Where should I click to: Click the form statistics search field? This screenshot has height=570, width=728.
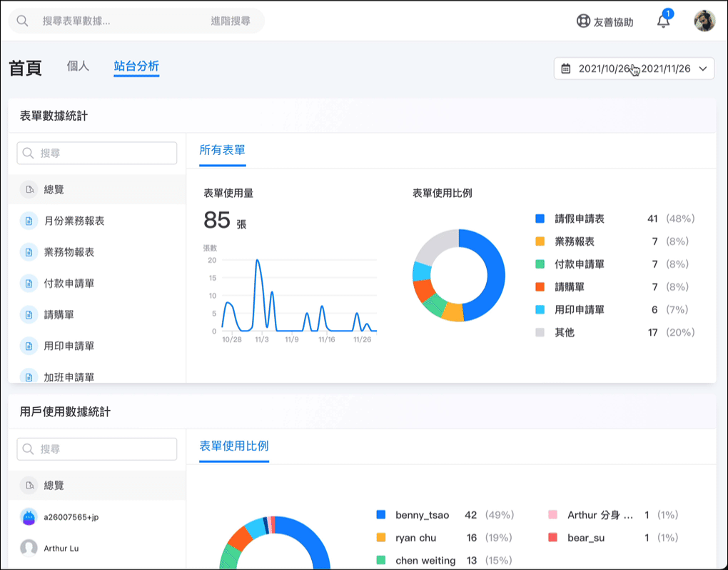[x=97, y=153]
